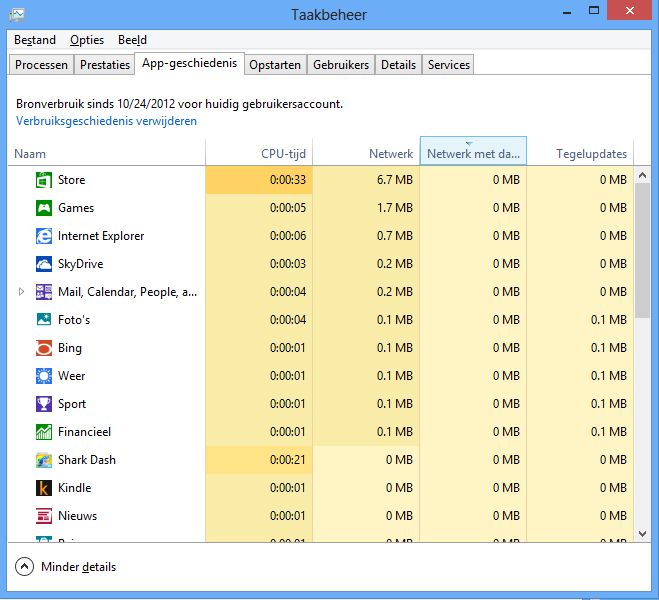Screen dimensions: 659x600
Task: Select the Games row name
Action: (x=76, y=208)
